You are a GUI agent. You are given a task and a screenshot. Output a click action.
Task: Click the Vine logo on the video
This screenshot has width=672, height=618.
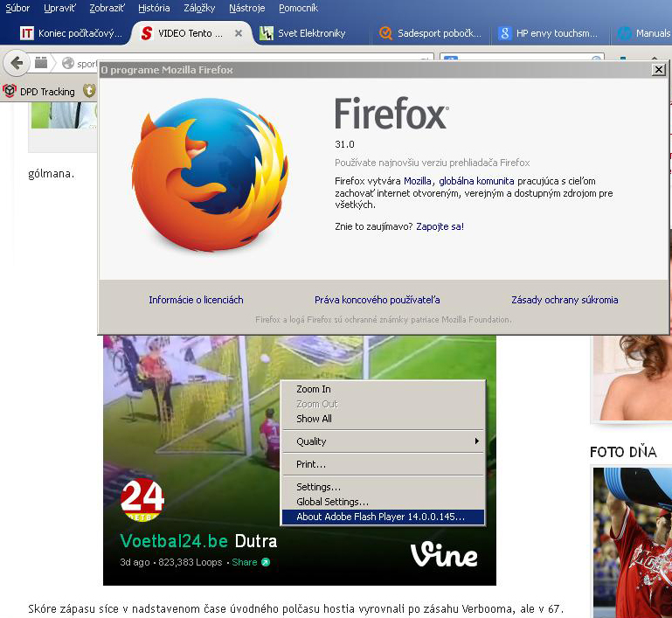(444, 554)
